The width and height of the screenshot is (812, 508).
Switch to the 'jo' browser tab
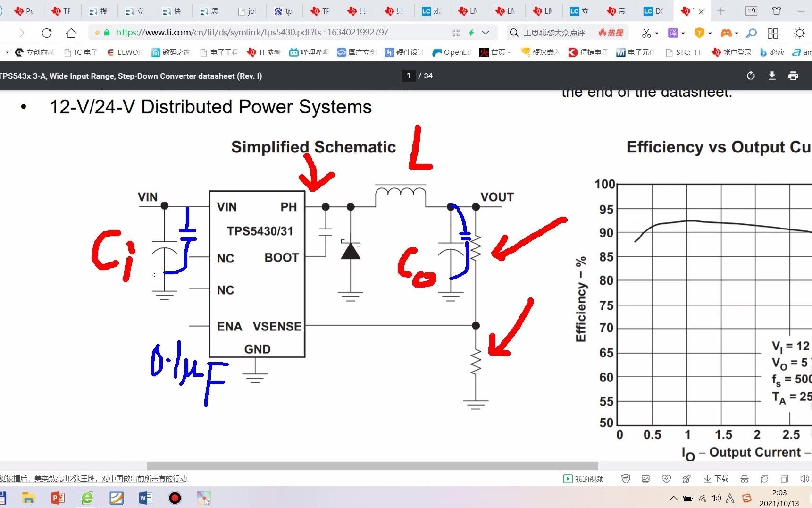pyautogui.click(x=247, y=11)
